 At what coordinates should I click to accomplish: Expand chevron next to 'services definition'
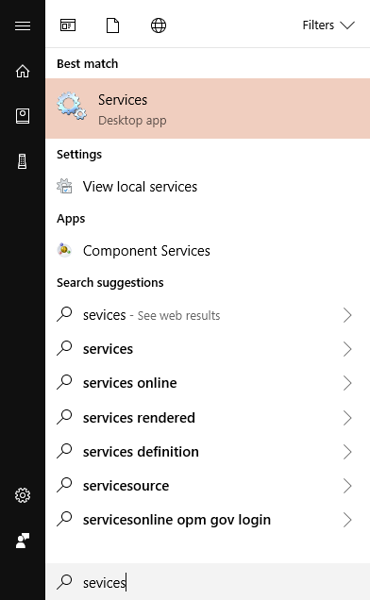point(347,452)
